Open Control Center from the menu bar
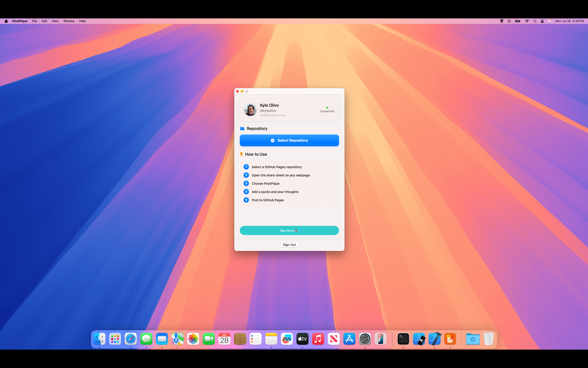Viewport: 588px width, 368px height. pos(542,21)
